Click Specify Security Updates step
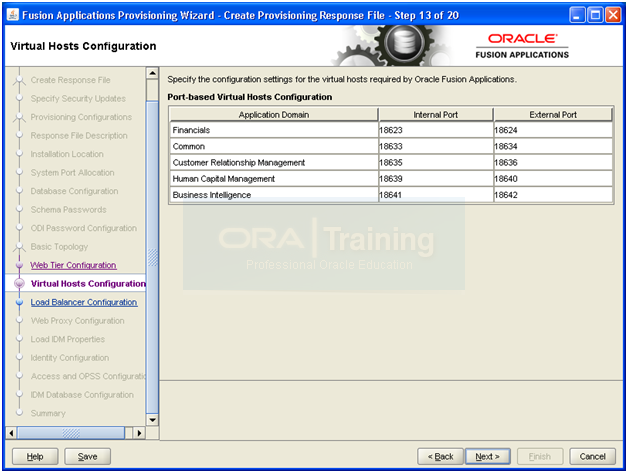 coord(78,99)
